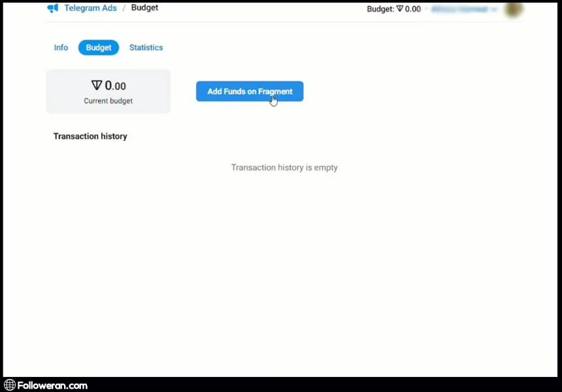Click the Telegram Ads megaphone logo
Screen dimensions: 562x392
point(53,8)
